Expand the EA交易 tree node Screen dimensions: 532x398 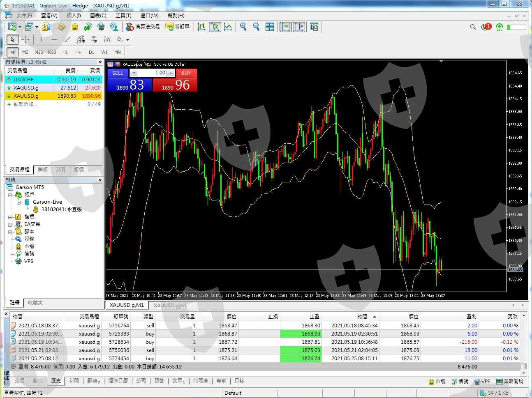[x=10, y=224]
